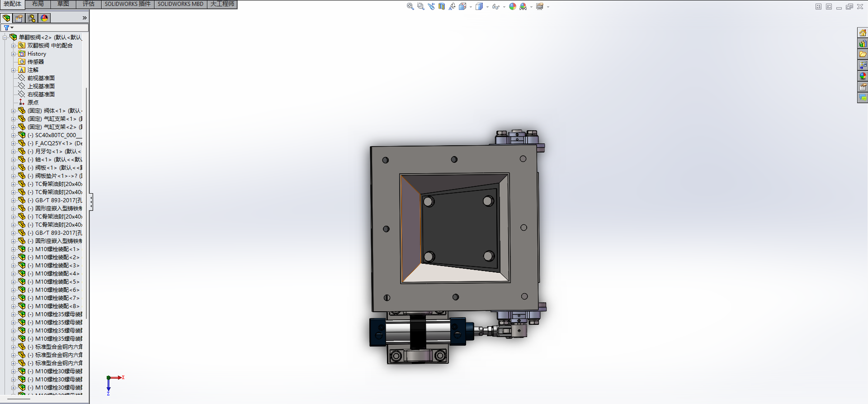The height and width of the screenshot is (404, 868).
Task: Expand the 双翻板阀 中的配合 mates folder
Action: tap(14, 46)
